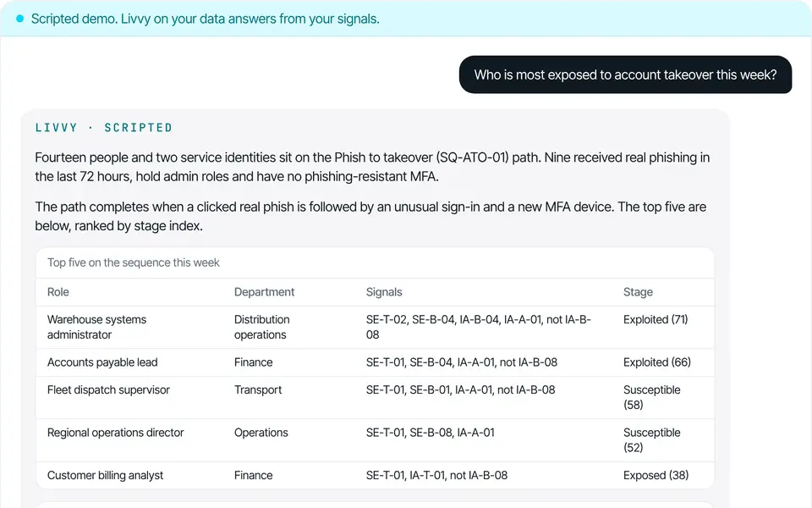
Task: Click the paragraph starting "The path completes when"
Action: (370, 216)
